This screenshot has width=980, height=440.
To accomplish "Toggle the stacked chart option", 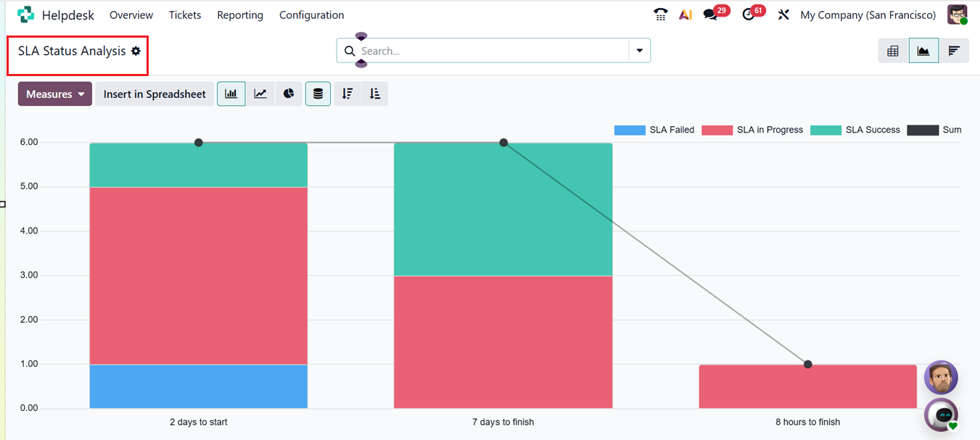I will coord(318,94).
